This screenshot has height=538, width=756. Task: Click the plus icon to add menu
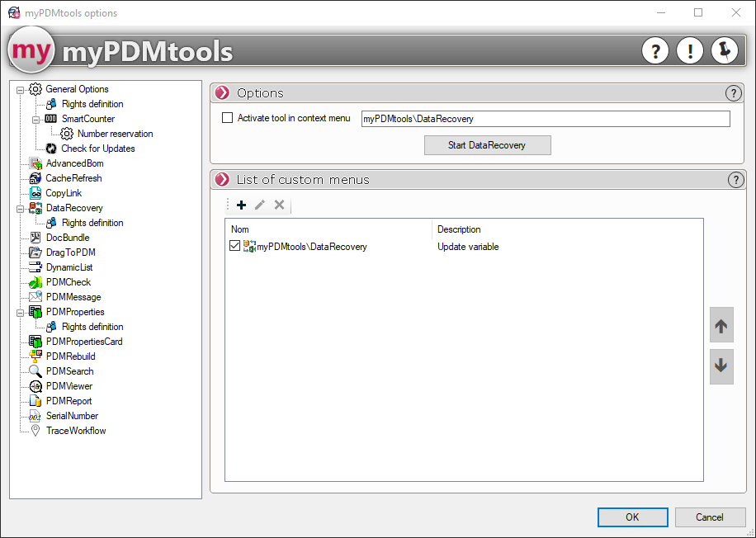[241, 205]
